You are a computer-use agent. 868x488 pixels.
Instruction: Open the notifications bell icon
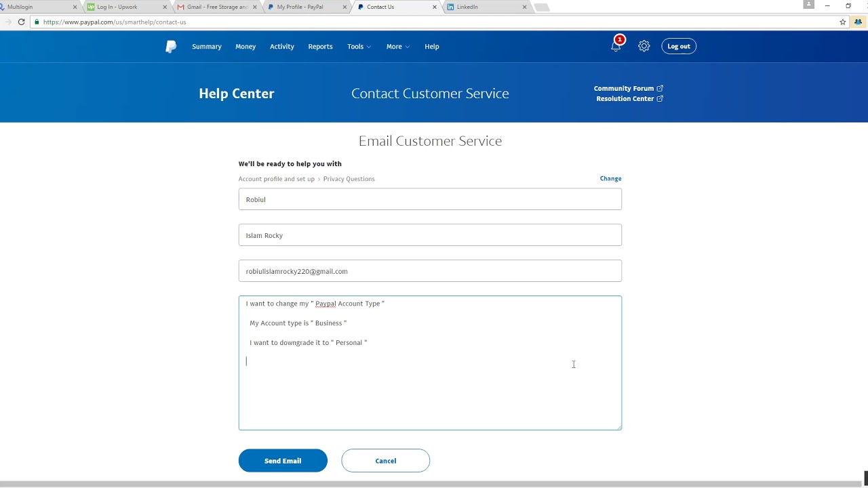coord(616,46)
